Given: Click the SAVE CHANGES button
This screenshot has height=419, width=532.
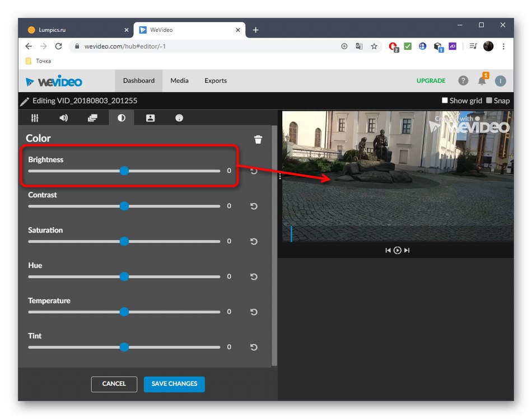Looking at the screenshot, I should [174, 384].
